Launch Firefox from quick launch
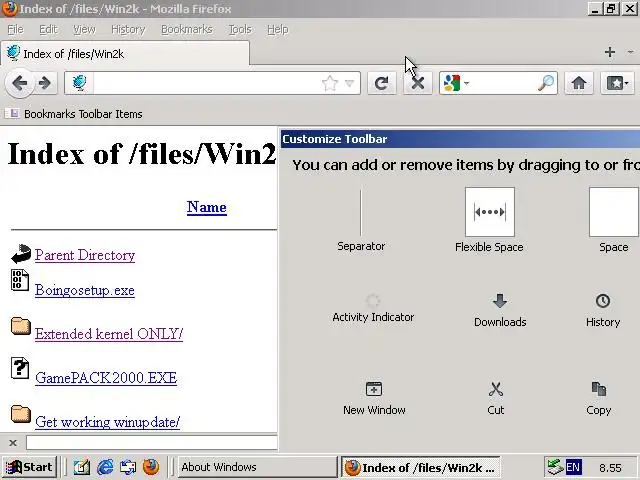The height and width of the screenshot is (480, 640). (151, 467)
